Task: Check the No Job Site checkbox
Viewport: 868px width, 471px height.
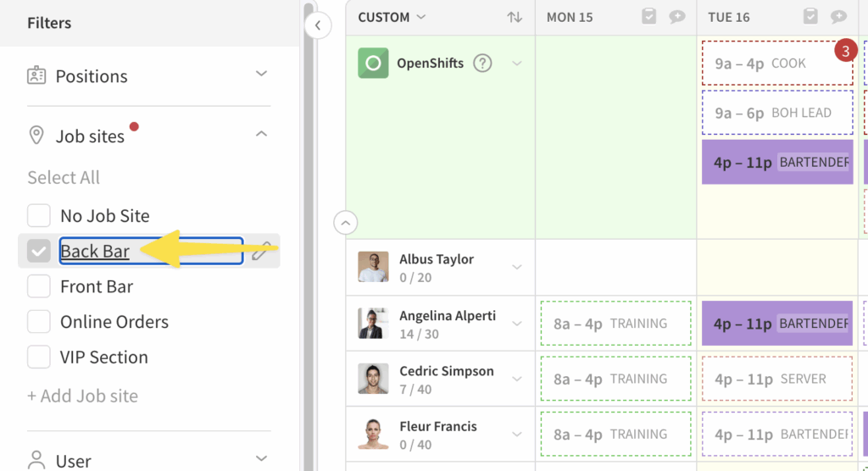Action: pyautogui.click(x=39, y=216)
